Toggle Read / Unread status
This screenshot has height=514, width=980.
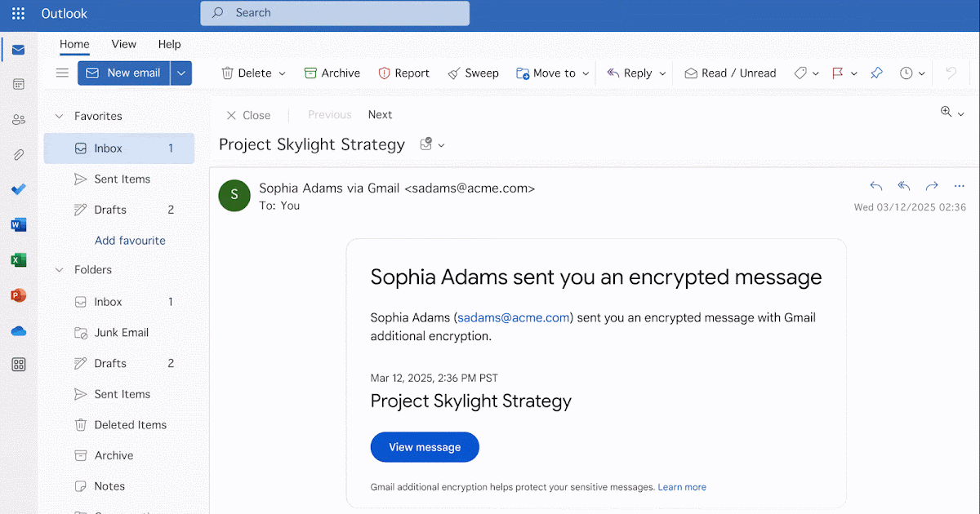tap(730, 73)
